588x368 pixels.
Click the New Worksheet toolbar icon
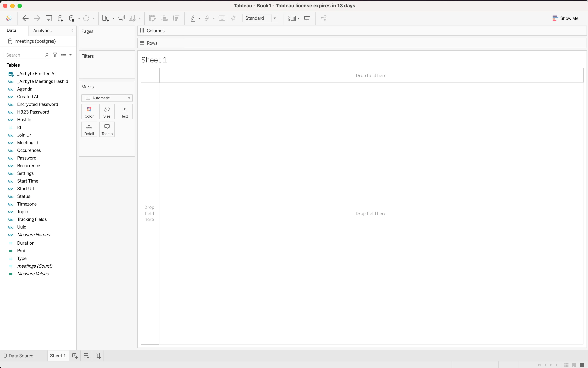[106, 18]
